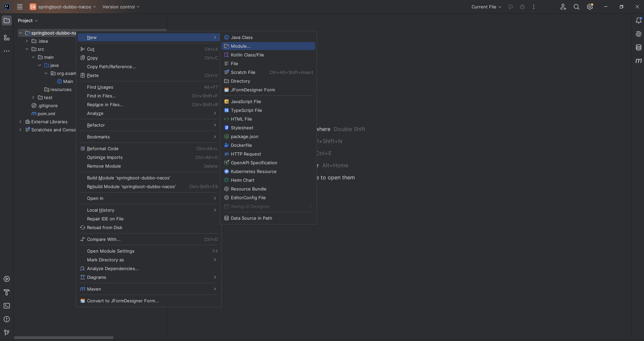Create a Scratch File
The height and width of the screenshot is (341, 644).
tap(268, 72)
